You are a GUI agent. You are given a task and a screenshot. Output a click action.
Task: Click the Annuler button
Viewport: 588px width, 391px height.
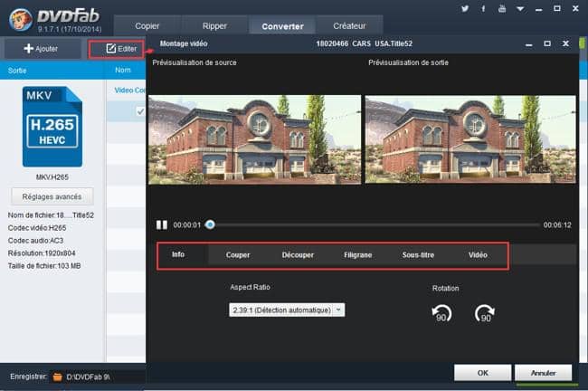[544, 373]
